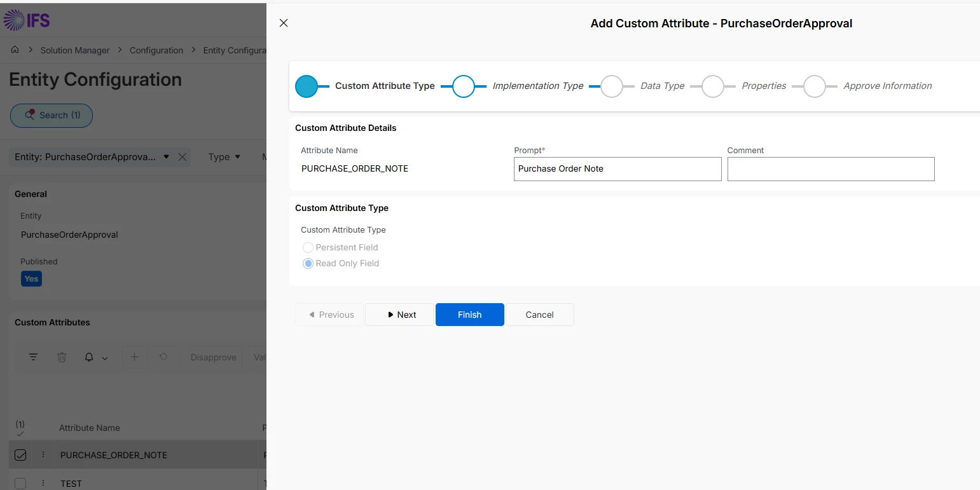Tick the TEST row checkbox
The height and width of the screenshot is (490, 980).
click(x=20, y=484)
